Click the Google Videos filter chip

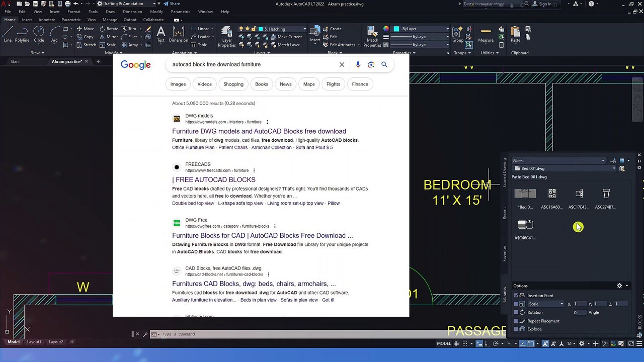[x=205, y=84]
